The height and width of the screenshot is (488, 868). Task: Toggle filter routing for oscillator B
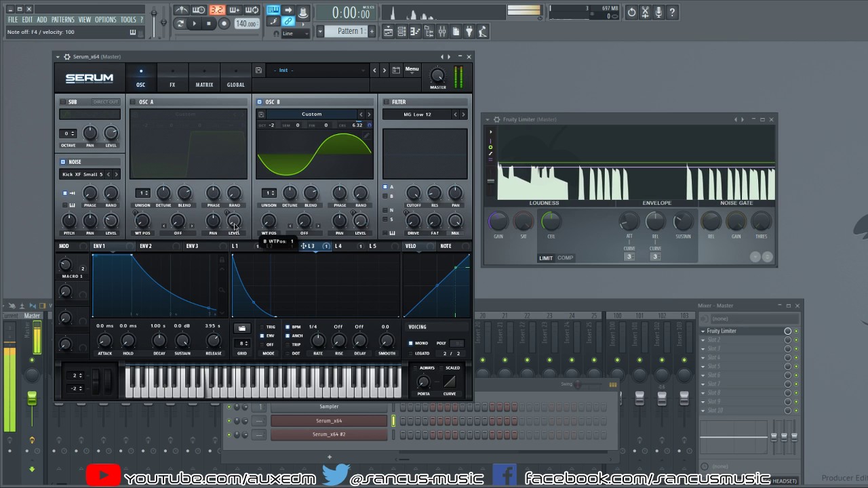click(x=385, y=196)
